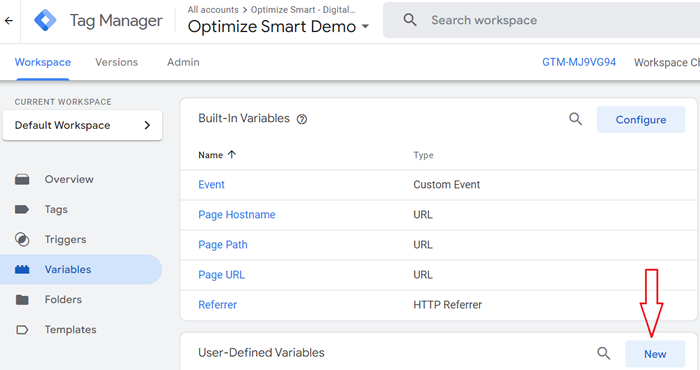The width and height of the screenshot is (700, 370).
Task: Click the URL type in Page Hostname row
Action: (423, 215)
